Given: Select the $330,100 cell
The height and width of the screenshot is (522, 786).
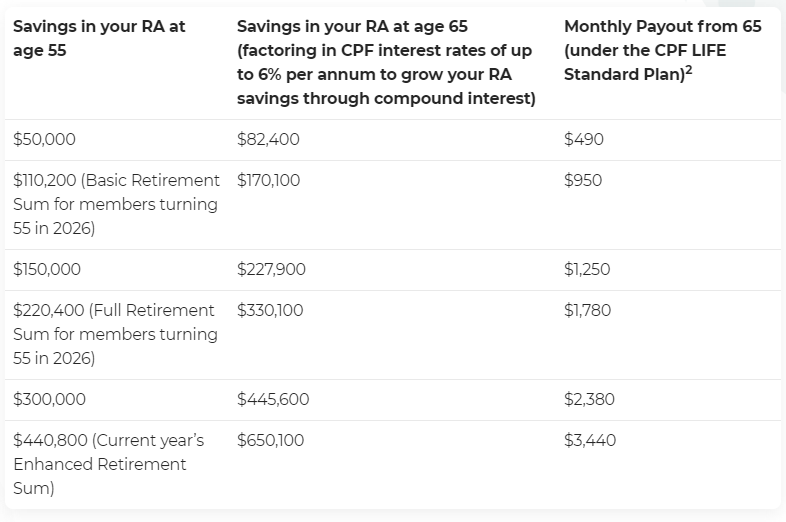Looking at the screenshot, I should point(270,311).
